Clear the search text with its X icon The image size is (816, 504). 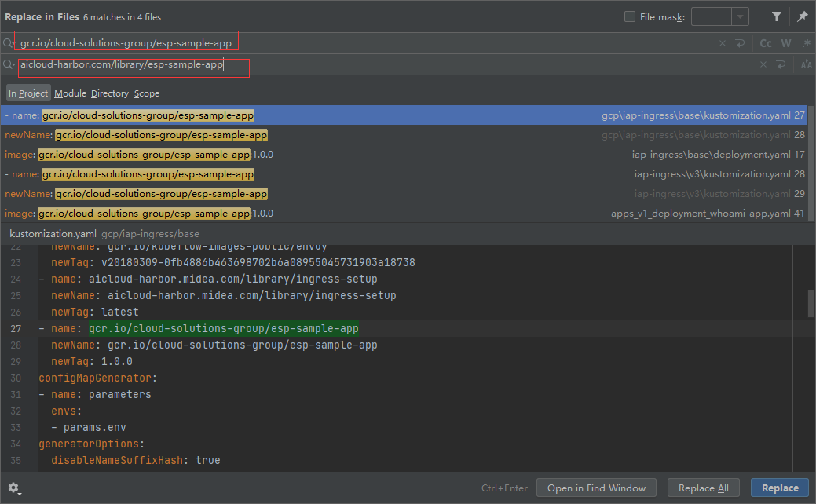click(723, 43)
